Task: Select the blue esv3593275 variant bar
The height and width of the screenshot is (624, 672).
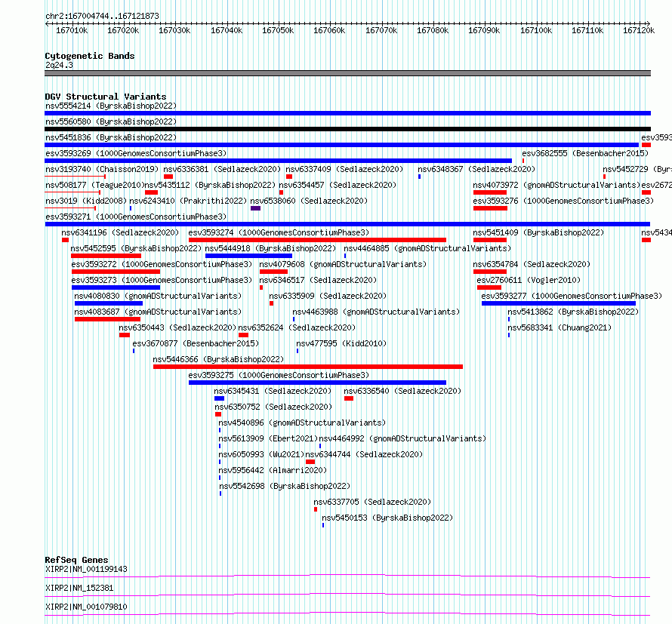Action: point(318,383)
